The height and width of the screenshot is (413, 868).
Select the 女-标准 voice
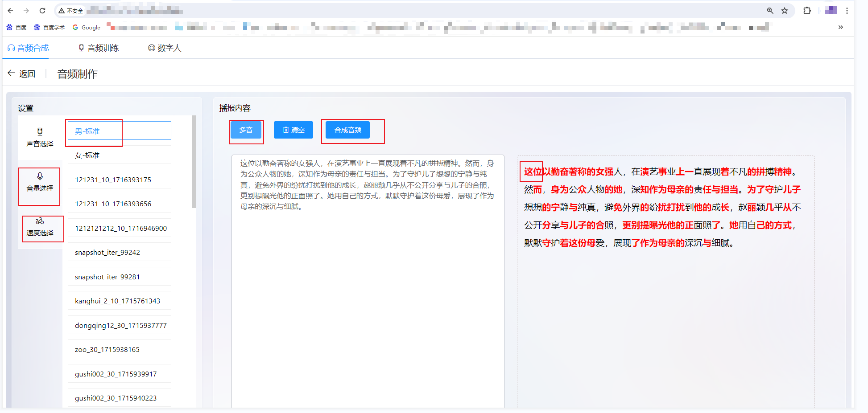pyautogui.click(x=120, y=155)
